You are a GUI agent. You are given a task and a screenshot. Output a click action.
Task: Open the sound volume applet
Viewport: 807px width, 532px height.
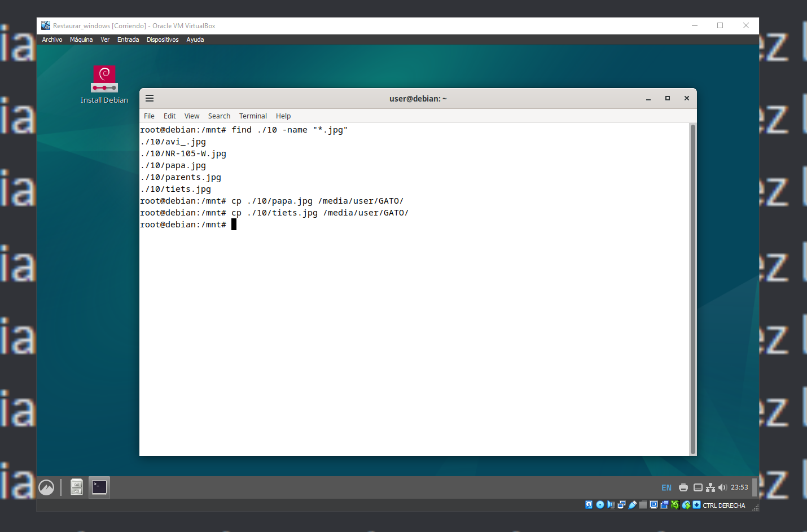click(722, 487)
